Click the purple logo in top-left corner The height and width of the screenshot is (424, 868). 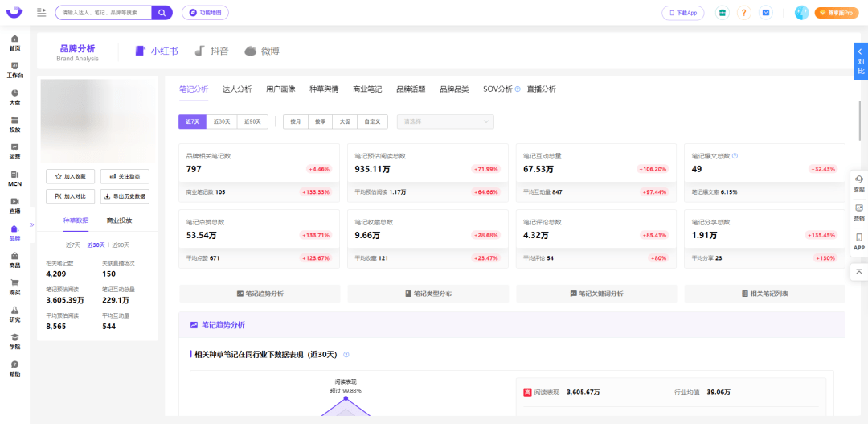coord(14,11)
